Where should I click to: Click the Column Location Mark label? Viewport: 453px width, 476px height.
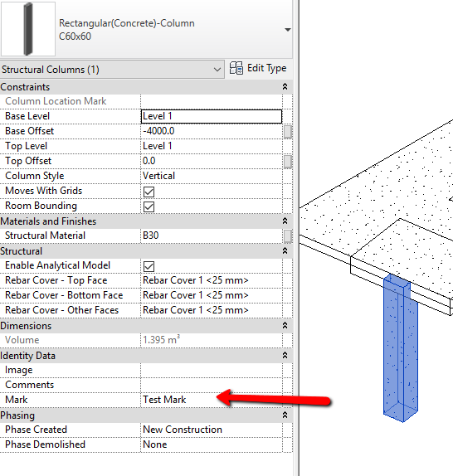(56, 101)
